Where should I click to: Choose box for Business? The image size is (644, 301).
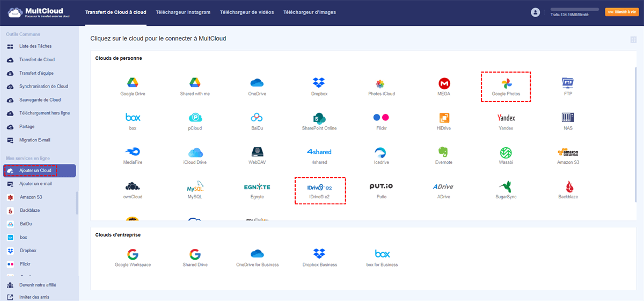(382, 257)
